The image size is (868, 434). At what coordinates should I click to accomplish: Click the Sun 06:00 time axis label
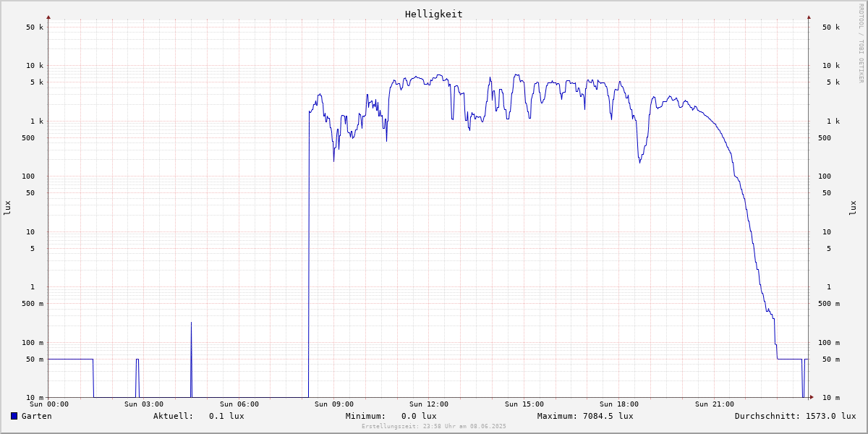coord(239,404)
